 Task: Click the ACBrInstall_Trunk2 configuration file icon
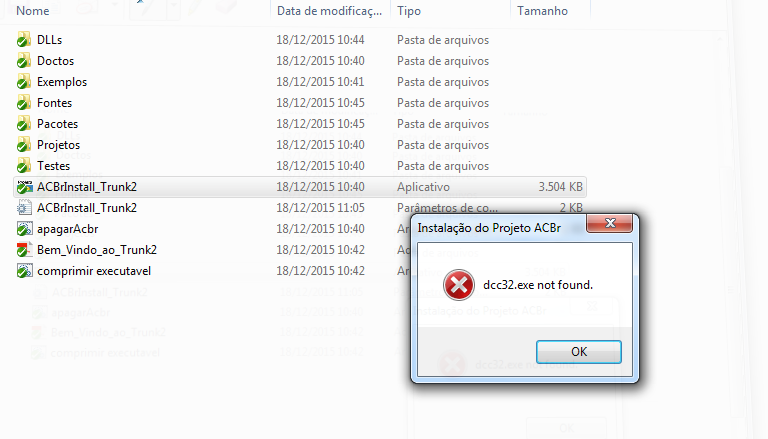tap(24, 208)
